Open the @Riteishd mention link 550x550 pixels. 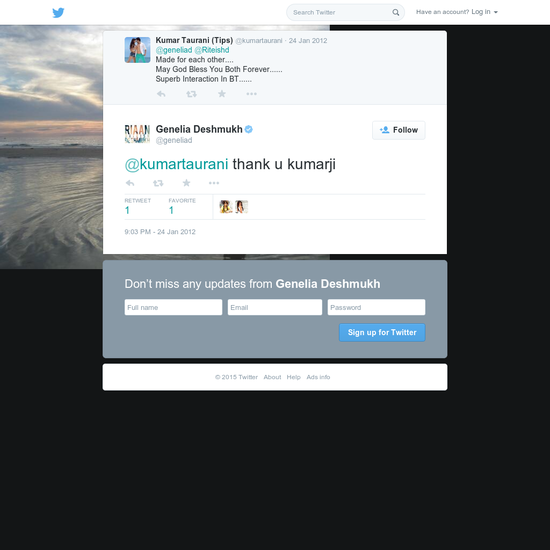click(212, 50)
